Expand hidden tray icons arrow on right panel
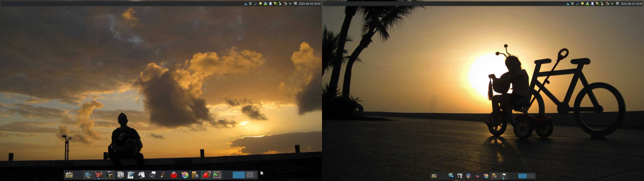The image size is (644, 181). [x=612, y=4]
